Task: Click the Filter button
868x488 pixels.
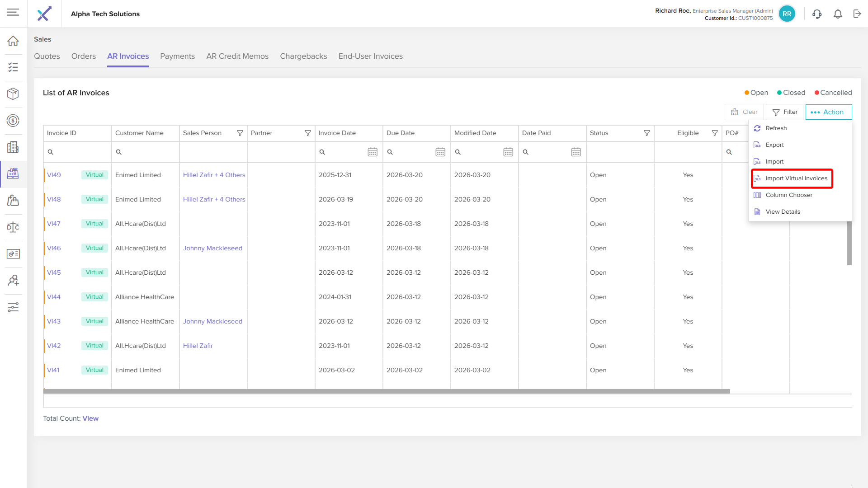Action: [785, 112]
